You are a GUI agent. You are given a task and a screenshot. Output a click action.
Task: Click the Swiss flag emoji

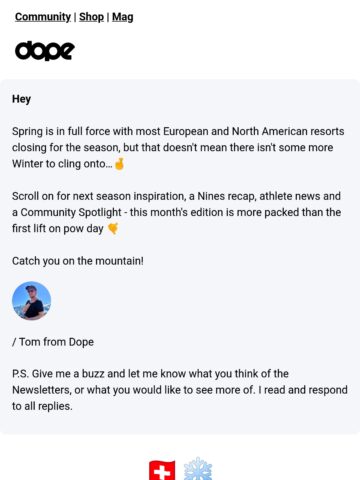pos(162,470)
